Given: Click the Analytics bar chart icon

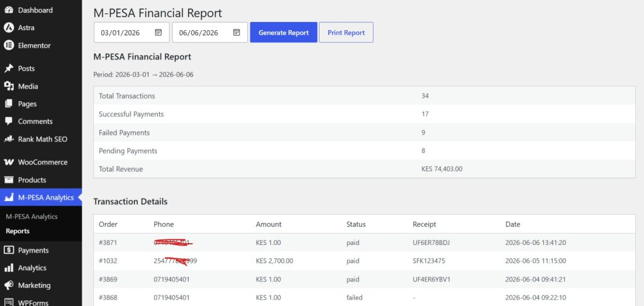Looking at the screenshot, I should click(9, 268).
